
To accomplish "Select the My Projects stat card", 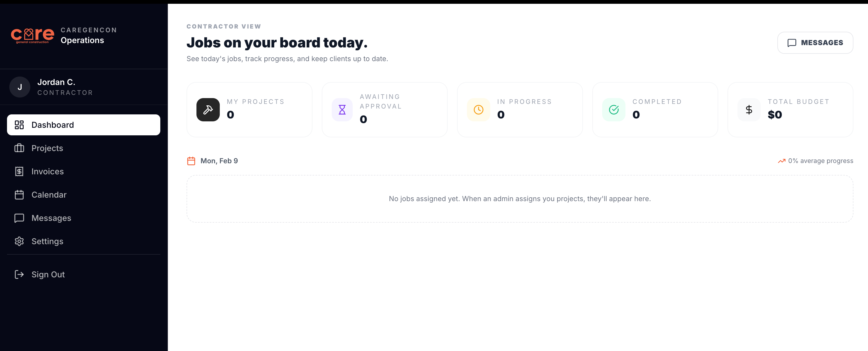I will coord(249,110).
